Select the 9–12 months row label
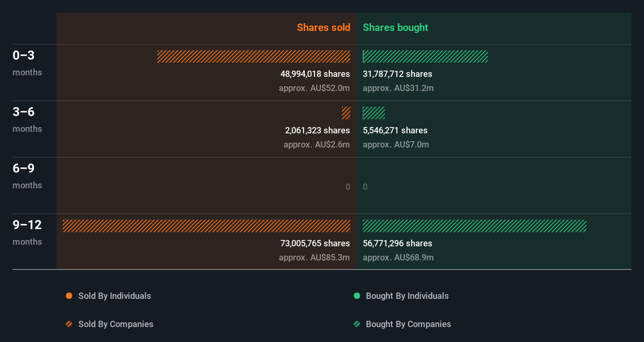Viewport: 644px width, 342px height. 27,233
